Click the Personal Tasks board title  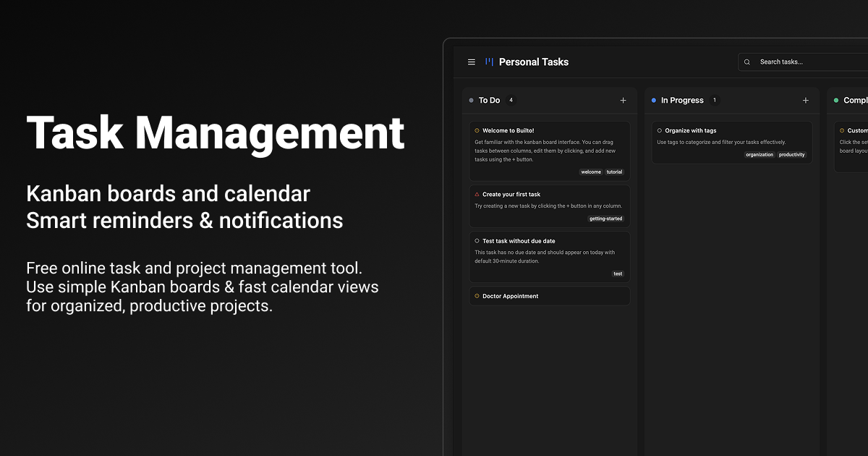point(534,62)
